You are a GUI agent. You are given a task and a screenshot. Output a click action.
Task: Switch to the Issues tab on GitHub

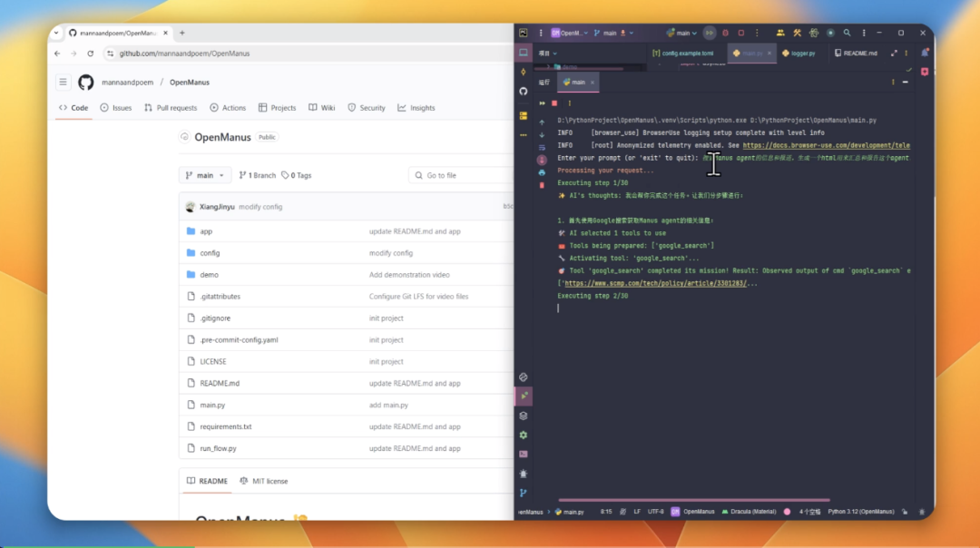[x=116, y=108]
